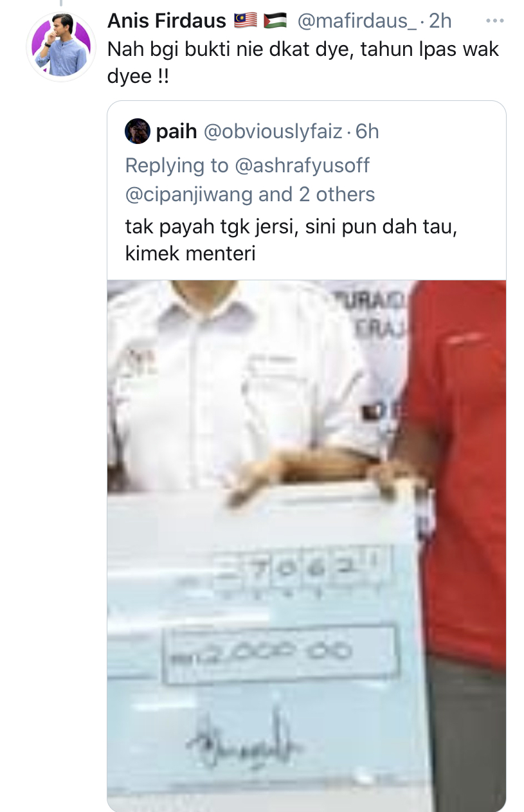Visit the @ashrafyusoff mention
This screenshot has height=812, width=524.
click(x=302, y=166)
